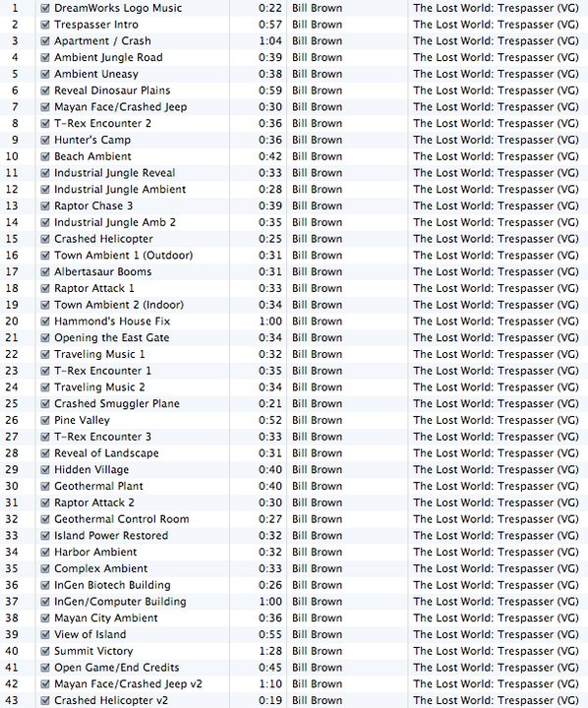Viewport: 588px width, 708px height.
Task: Toggle checkbox for Raptor Chase 3
Action: pyautogui.click(x=45, y=206)
